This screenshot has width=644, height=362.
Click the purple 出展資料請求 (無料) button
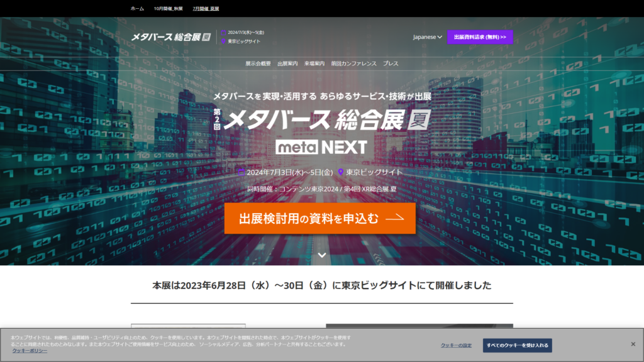point(480,37)
